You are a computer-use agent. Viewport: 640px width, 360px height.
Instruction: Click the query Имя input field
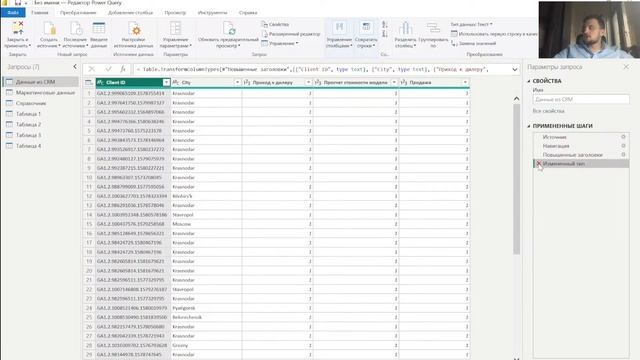(x=581, y=99)
